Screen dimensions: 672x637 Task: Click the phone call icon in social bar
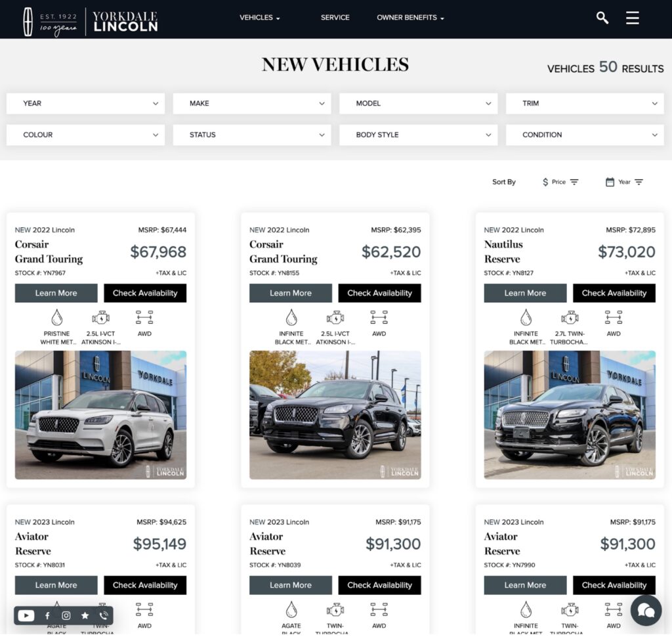click(x=104, y=615)
